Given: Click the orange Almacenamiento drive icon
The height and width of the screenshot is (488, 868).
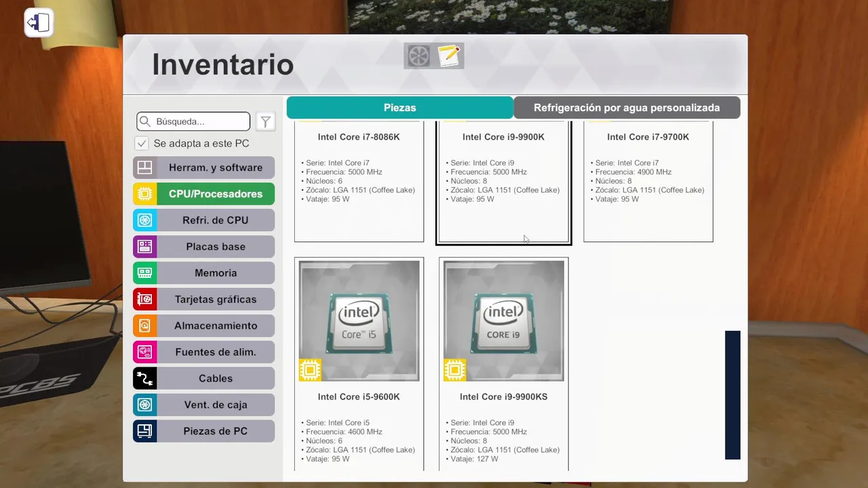Looking at the screenshot, I should pos(144,325).
